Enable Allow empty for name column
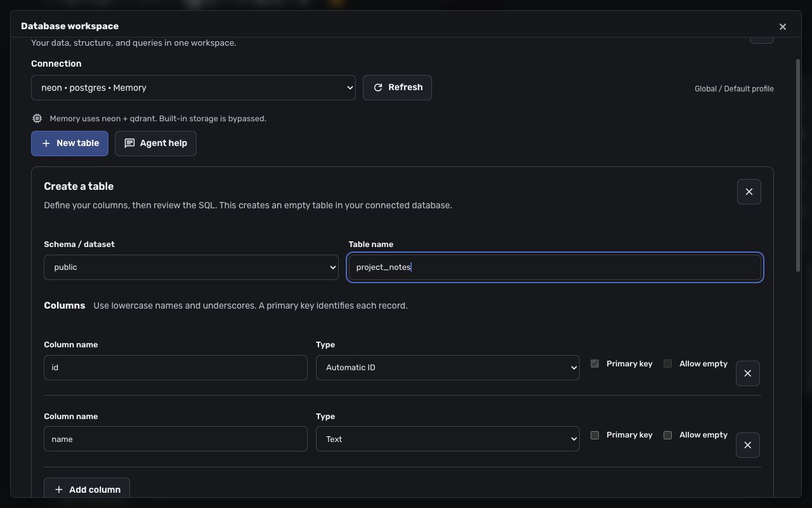812x508 pixels. [667, 435]
